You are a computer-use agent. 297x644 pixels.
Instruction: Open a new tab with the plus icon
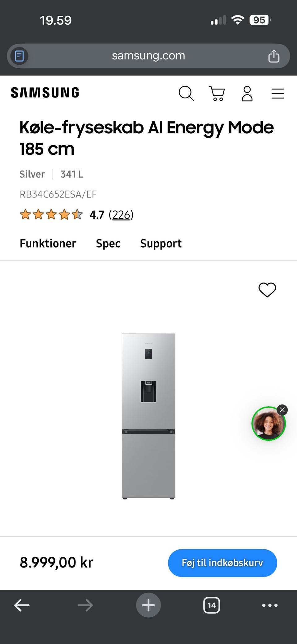click(148, 605)
